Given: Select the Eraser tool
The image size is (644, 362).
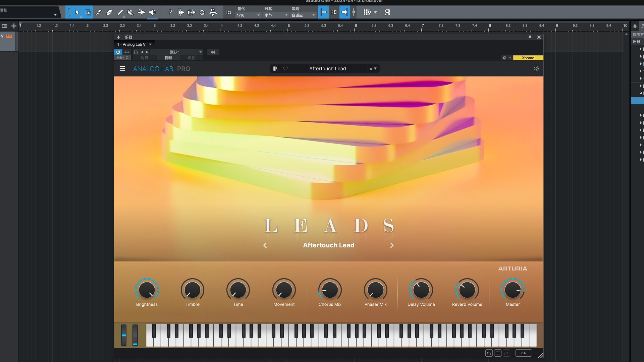Looking at the screenshot, I should pos(109,12).
